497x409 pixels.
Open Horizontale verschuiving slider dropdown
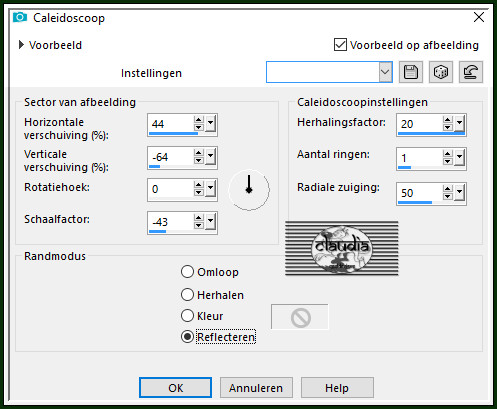coord(210,124)
